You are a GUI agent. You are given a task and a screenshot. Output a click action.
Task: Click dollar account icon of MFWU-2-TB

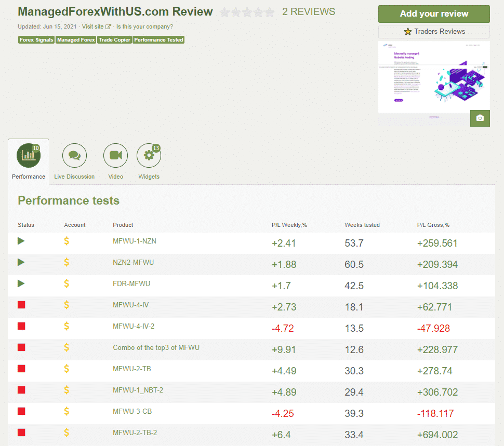pos(67,369)
